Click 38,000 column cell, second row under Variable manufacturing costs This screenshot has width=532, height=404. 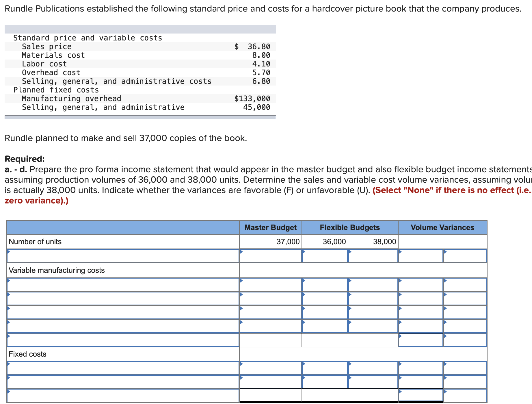pos(373,299)
